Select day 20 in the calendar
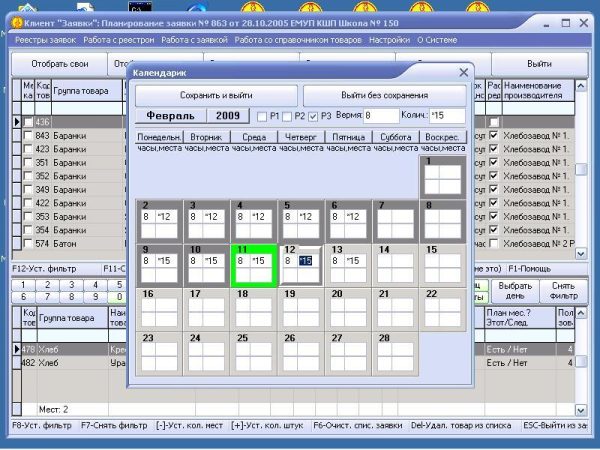Screen dimensions: 600x450 [x=348, y=310]
